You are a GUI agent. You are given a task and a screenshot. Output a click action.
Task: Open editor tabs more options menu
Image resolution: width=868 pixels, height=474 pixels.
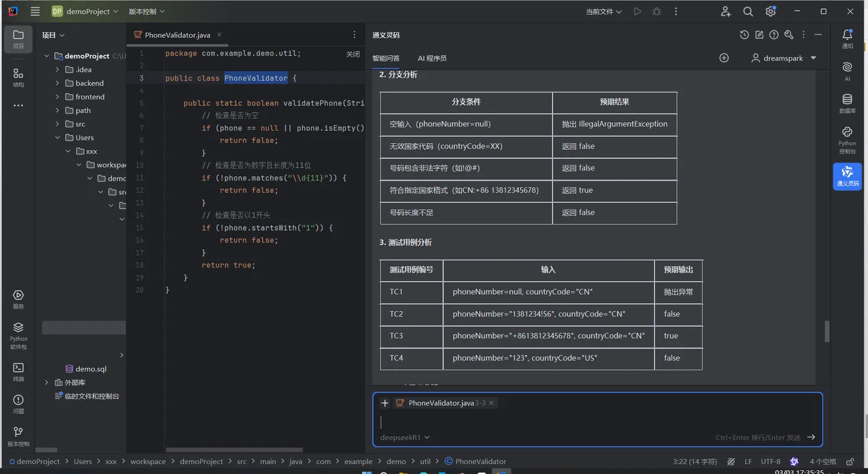coord(355,35)
